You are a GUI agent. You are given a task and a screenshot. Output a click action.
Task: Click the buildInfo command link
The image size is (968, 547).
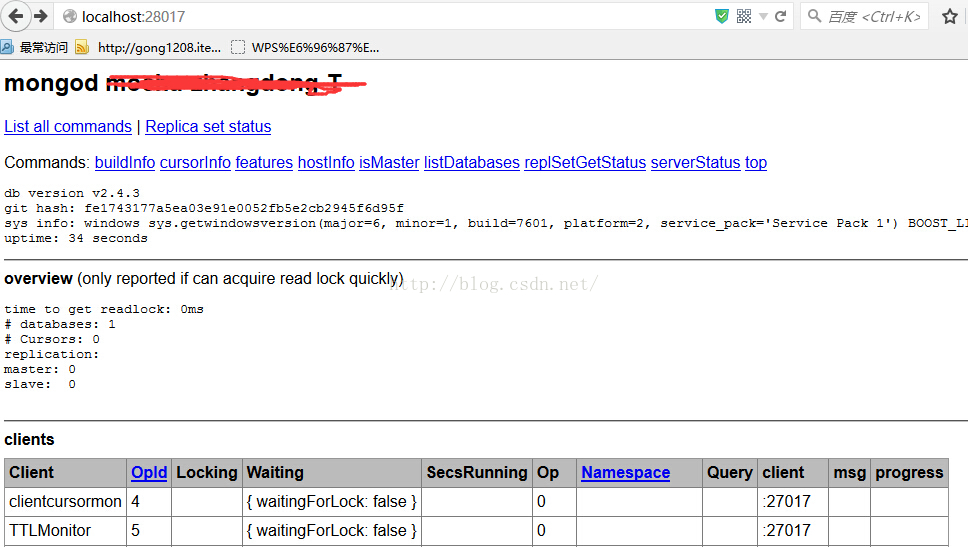click(125, 162)
